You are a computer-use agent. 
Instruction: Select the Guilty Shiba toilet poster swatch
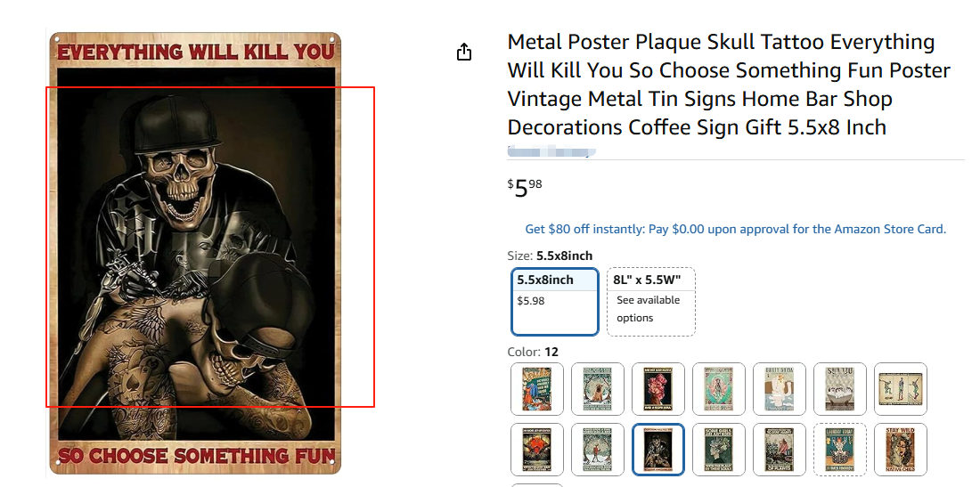[x=779, y=389]
